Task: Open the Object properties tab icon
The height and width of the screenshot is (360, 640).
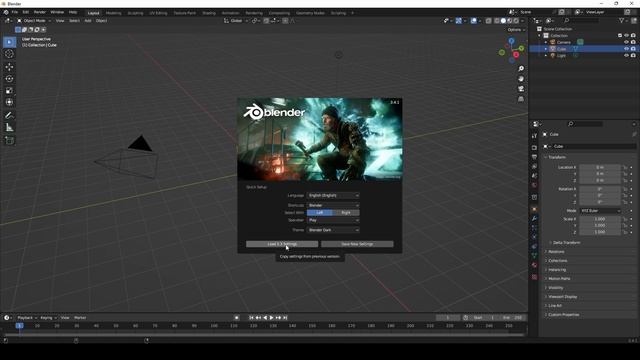Action: coord(534,209)
